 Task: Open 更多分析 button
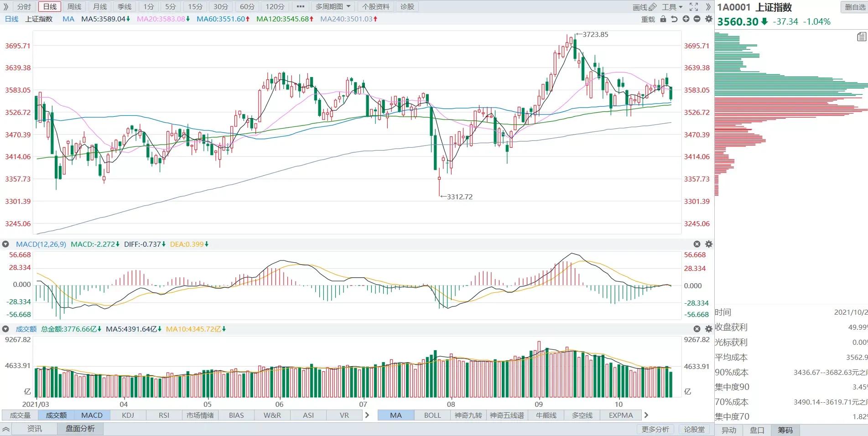click(x=655, y=429)
